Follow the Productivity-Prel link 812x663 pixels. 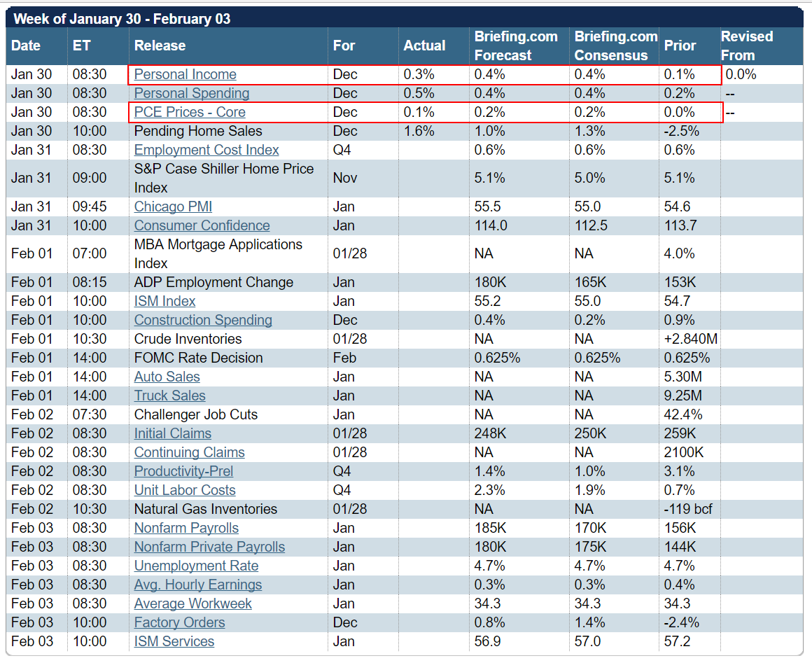(x=183, y=471)
